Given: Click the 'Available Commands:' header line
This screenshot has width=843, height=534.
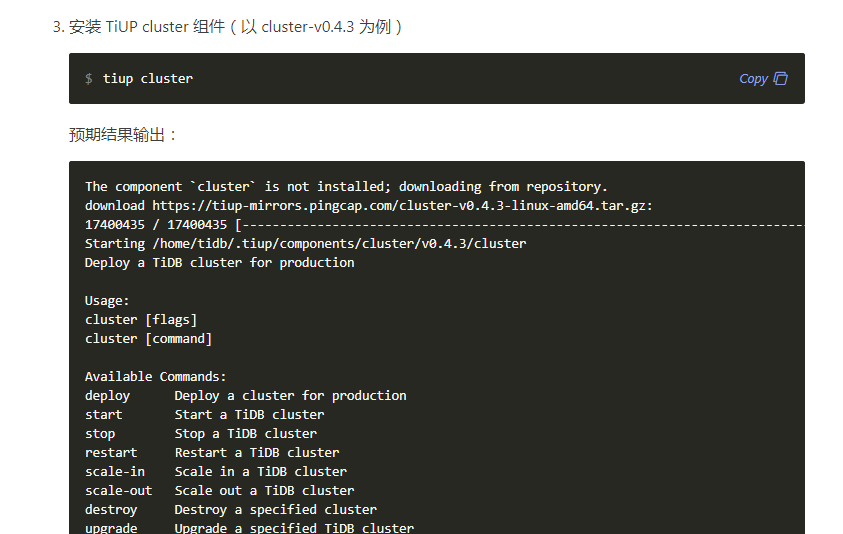Looking at the screenshot, I should click(156, 376).
